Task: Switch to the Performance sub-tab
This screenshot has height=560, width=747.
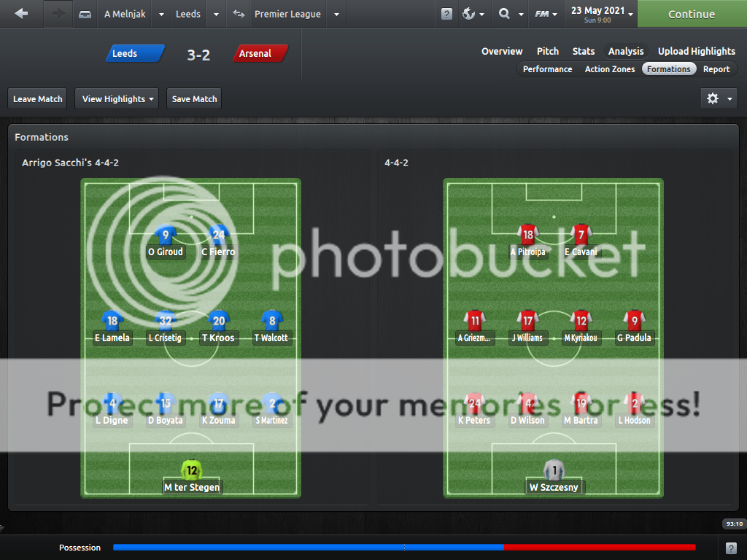Action: (547, 69)
